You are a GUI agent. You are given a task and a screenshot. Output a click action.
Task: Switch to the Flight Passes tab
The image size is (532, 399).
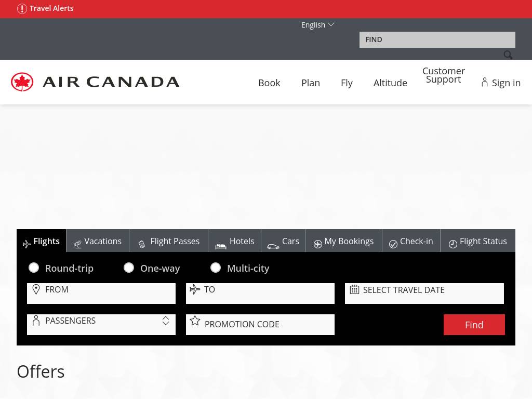click(169, 241)
